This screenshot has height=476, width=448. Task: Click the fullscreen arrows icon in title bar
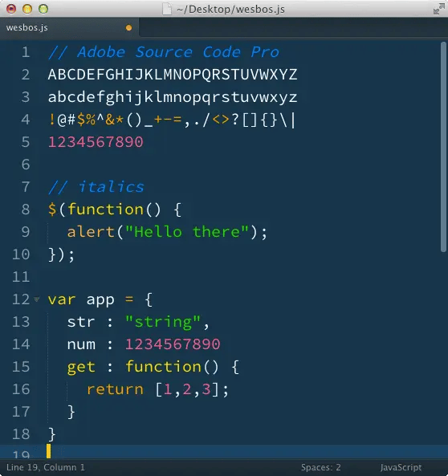[x=438, y=9]
